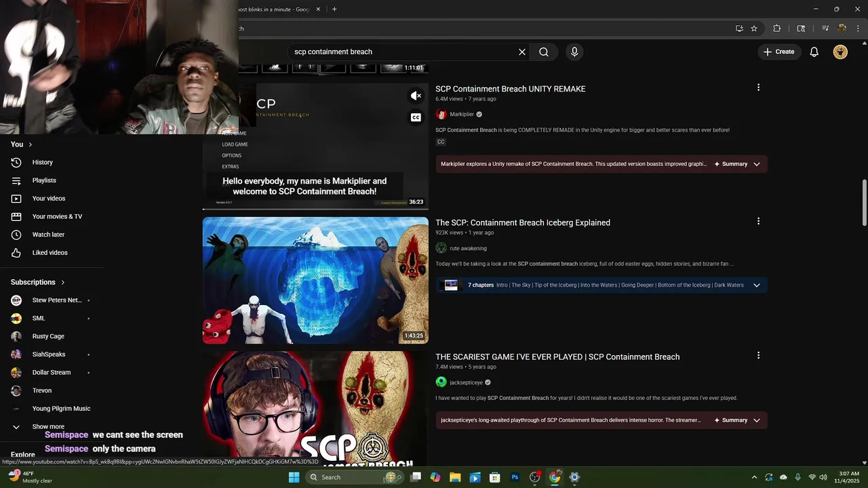The width and height of the screenshot is (868, 488).
Task: Open Chrome media controls icon
Action: tap(825, 28)
